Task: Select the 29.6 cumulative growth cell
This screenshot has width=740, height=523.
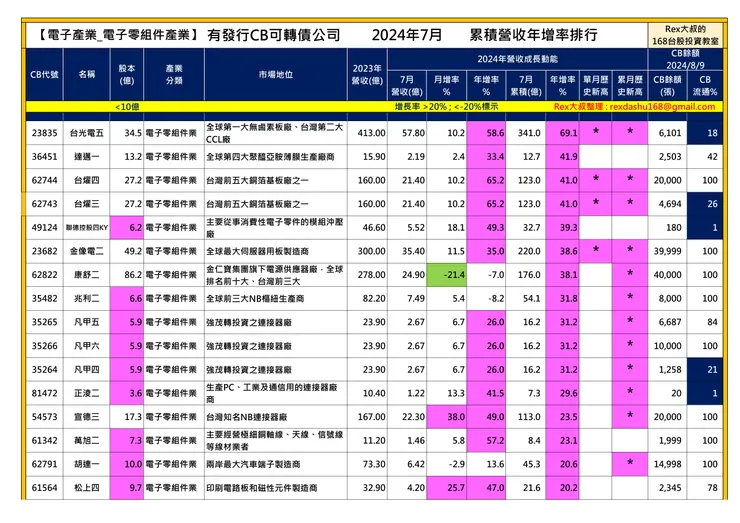Action: [562, 393]
